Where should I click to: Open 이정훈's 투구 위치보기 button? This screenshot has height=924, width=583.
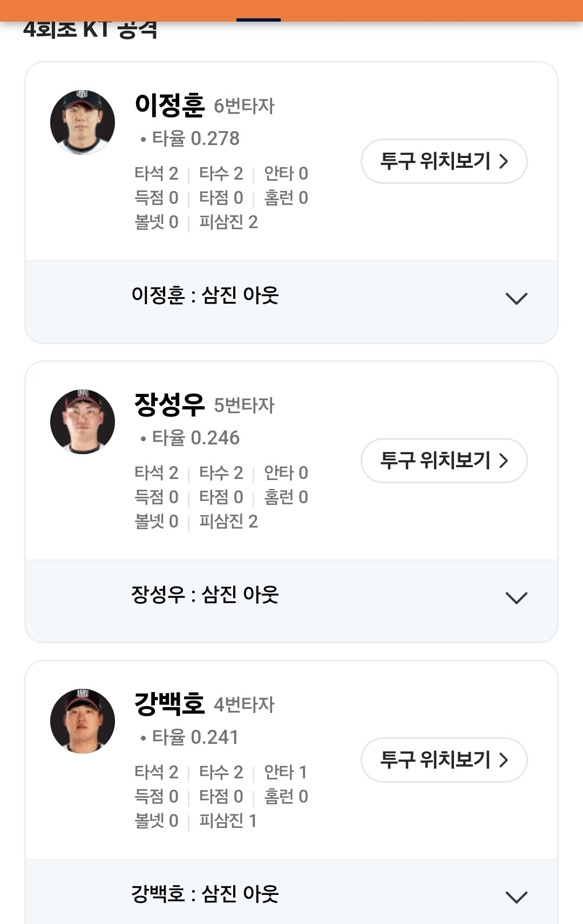pyautogui.click(x=444, y=161)
